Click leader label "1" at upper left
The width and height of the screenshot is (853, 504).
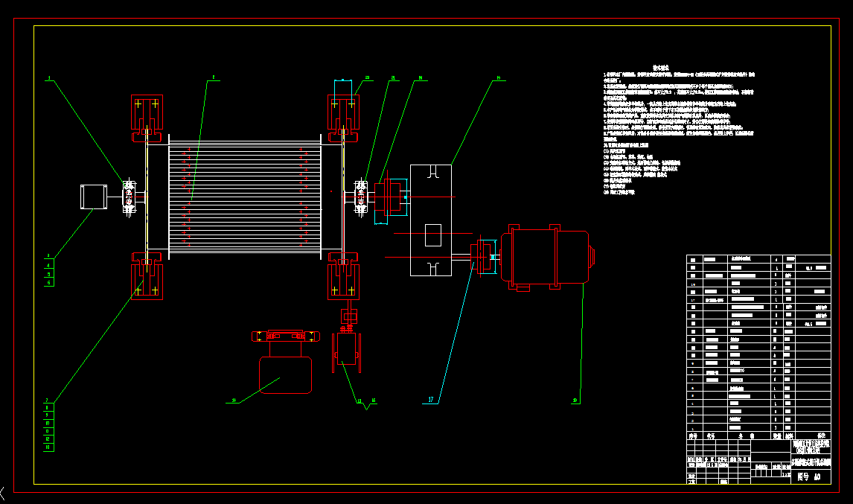click(x=49, y=78)
